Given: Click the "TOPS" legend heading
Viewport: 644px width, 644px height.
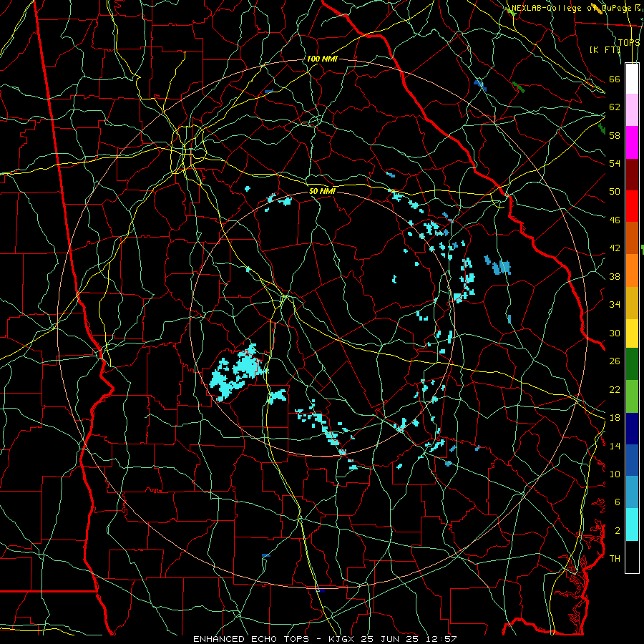Looking at the screenshot, I should (x=629, y=43).
